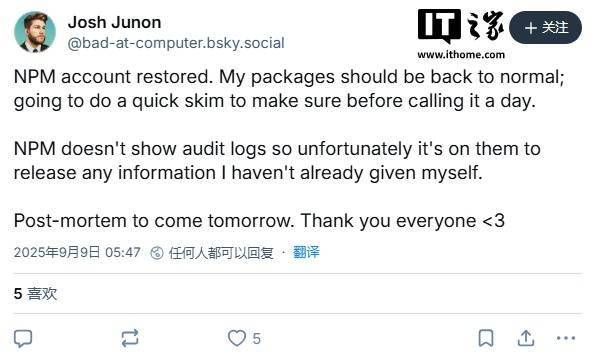Screen dimensions: 596x362
Task: Click the Josh Junon display name
Action: tap(114, 22)
